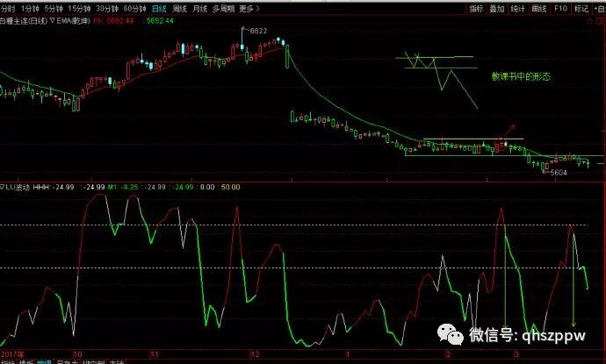
Task: Click the 0.00 indicator value
Action: [x=207, y=187]
